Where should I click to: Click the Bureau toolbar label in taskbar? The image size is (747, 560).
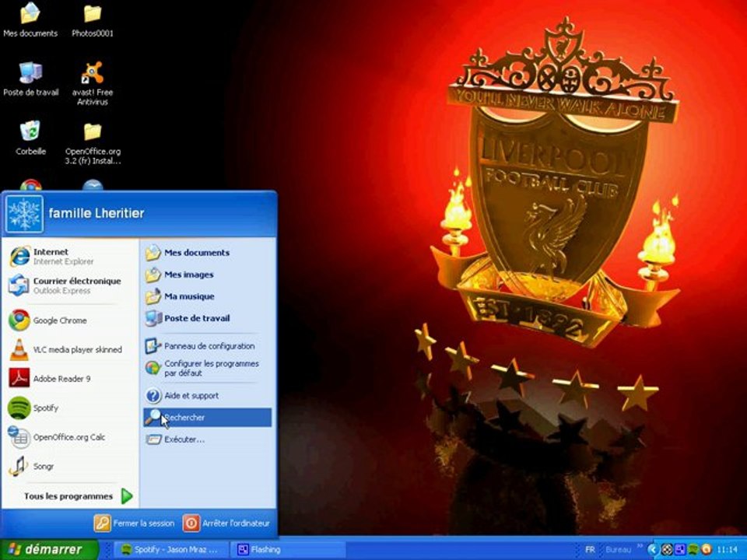click(619, 550)
